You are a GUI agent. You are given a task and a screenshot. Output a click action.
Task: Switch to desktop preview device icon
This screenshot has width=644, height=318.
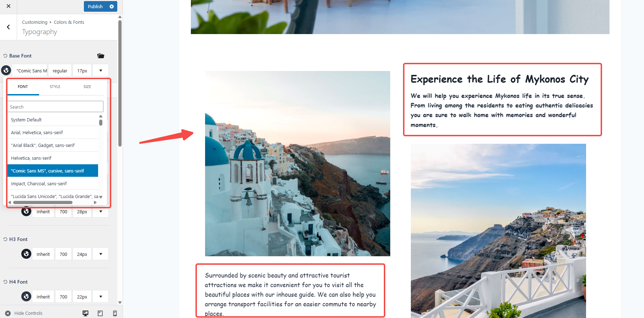coord(85,313)
